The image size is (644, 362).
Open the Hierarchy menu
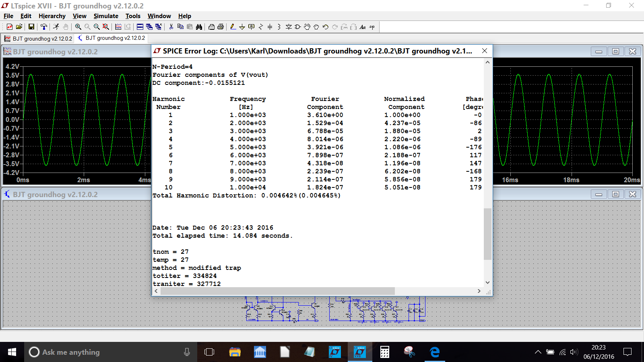point(52,16)
